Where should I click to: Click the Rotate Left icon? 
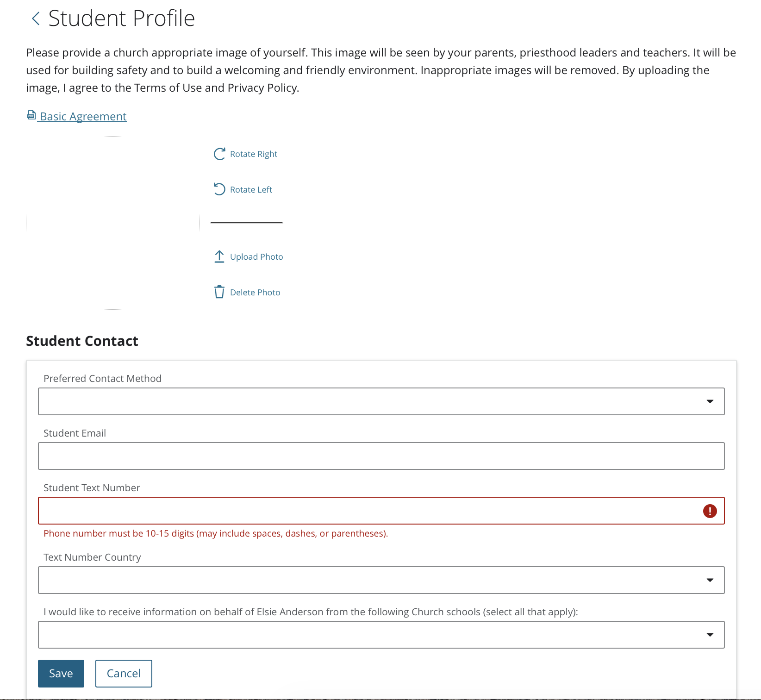[219, 189]
